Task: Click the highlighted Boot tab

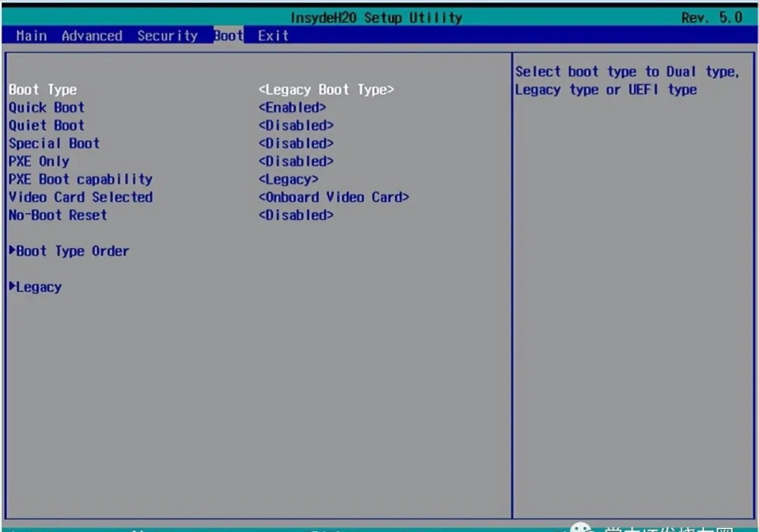Action: (228, 36)
